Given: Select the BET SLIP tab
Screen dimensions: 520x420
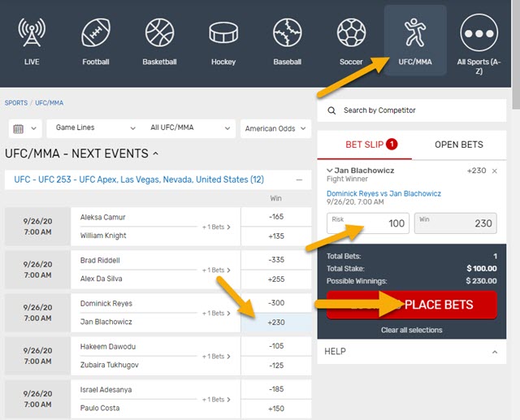Looking at the screenshot, I should click(x=365, y=145).
